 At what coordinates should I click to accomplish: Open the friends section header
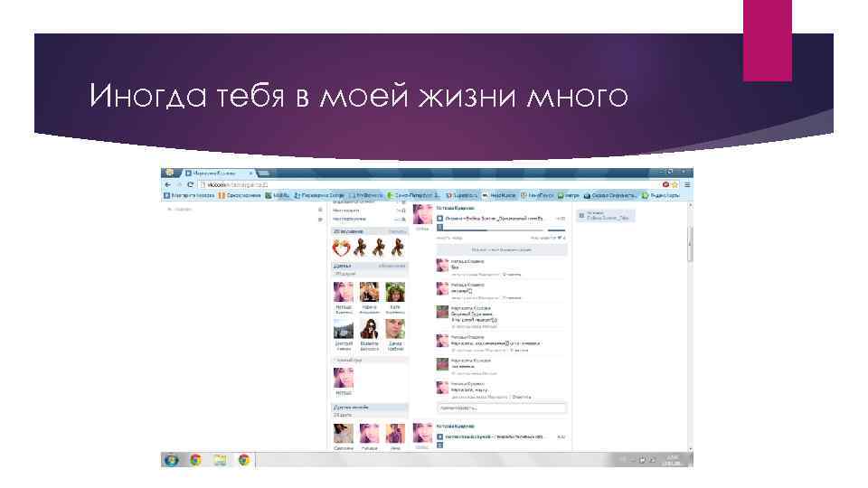[369, 266]
